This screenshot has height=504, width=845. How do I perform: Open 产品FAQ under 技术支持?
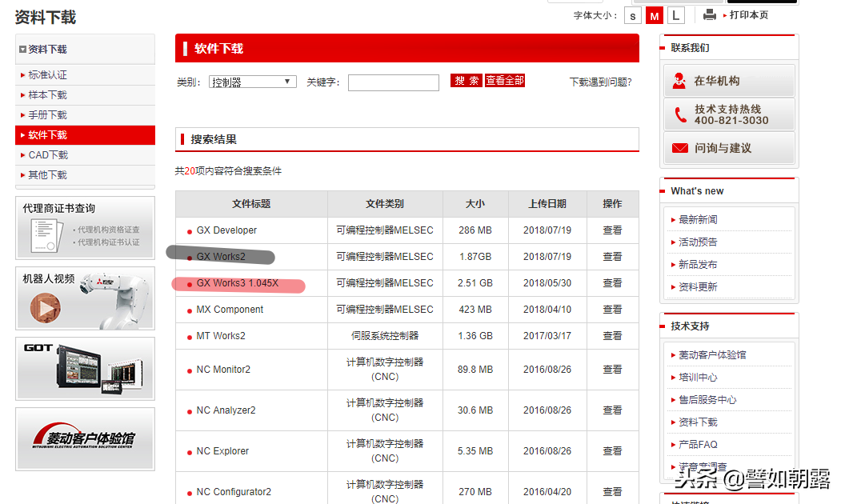point(698,444)
